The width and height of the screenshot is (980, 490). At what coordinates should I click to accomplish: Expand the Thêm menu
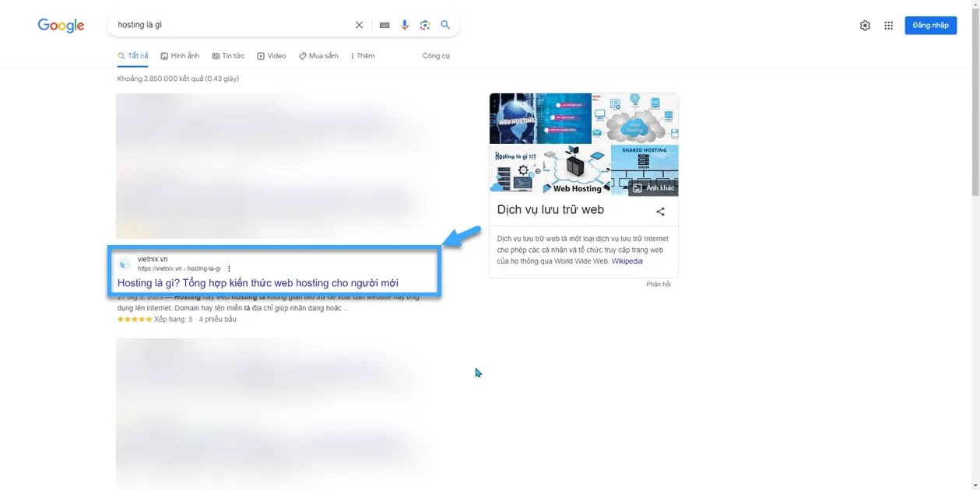(x=363, y=56)
